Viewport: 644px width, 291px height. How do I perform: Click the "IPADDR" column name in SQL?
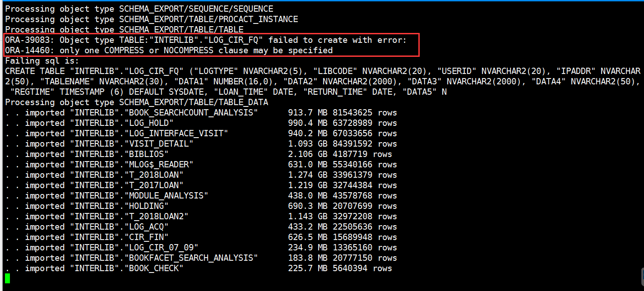tap(576, 71)
